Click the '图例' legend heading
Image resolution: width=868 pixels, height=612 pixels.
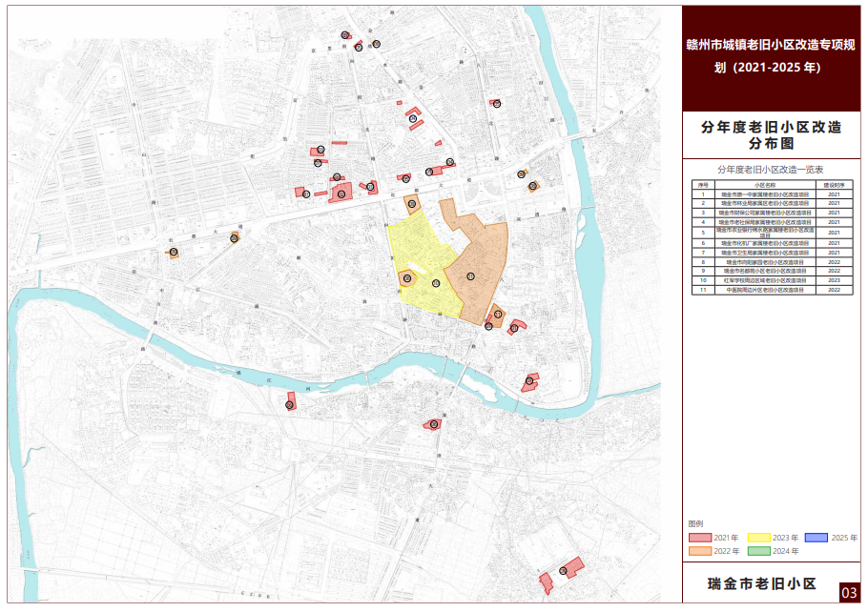click(x=695, y=524)
